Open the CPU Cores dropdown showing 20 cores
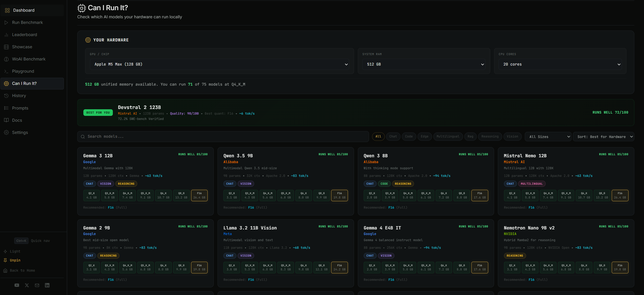Screen dimensions: 644x295 tap(560, 64)
